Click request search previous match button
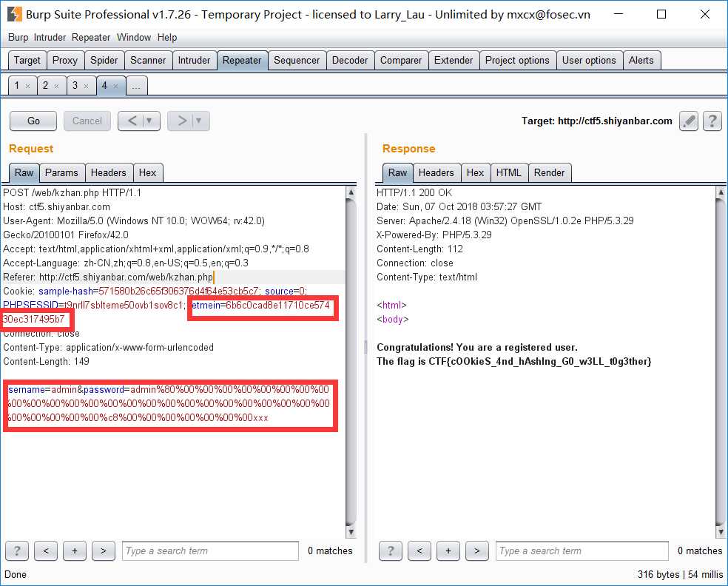 pos(46,550)
